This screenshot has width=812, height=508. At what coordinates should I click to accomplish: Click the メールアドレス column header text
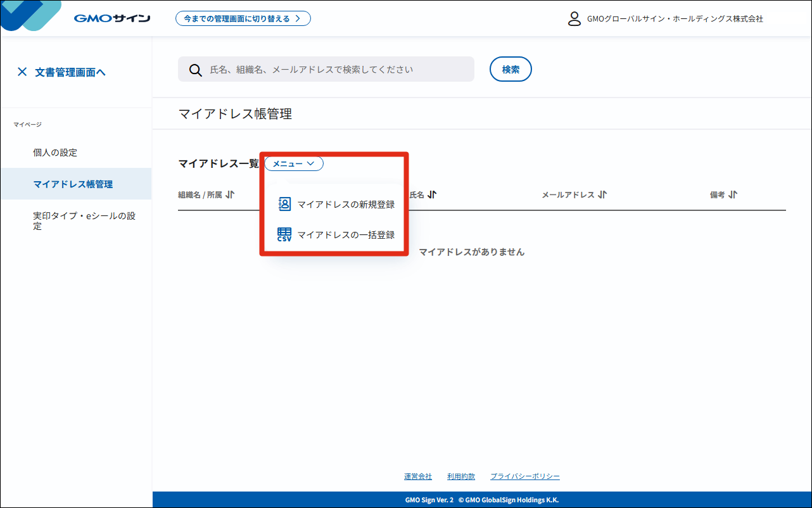tap(568, 195)
